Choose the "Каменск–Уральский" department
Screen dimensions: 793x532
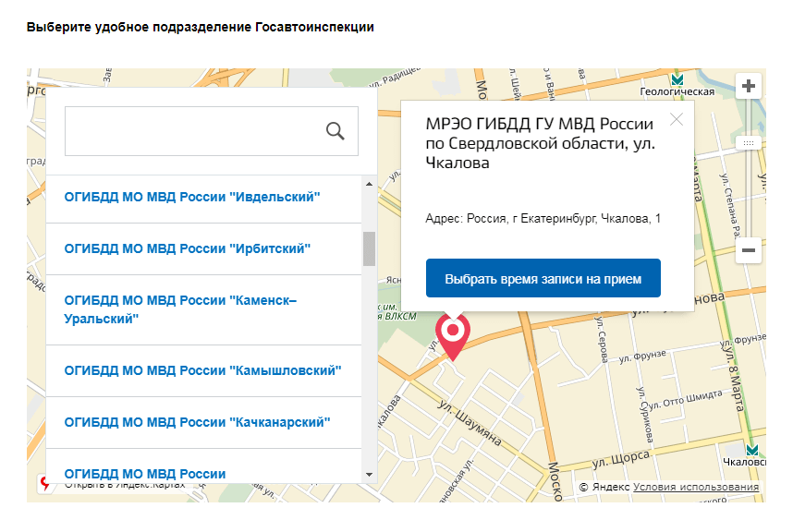click(x=180, y=309)
